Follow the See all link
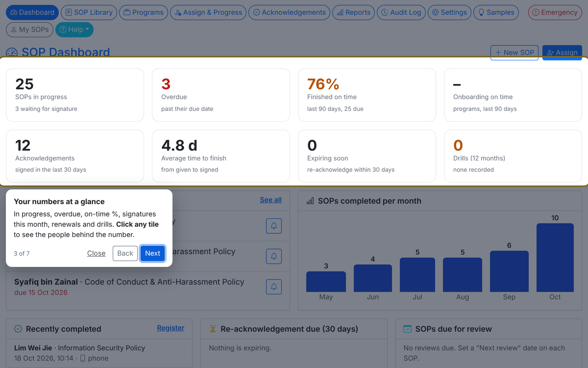 [270, 200]
